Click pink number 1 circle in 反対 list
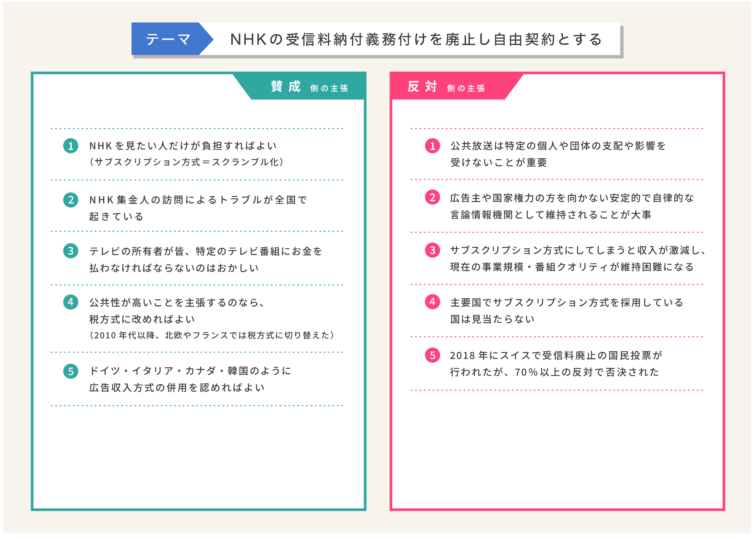Image resolution: width=756 pixels, height=539 pixels. point(432,146)
